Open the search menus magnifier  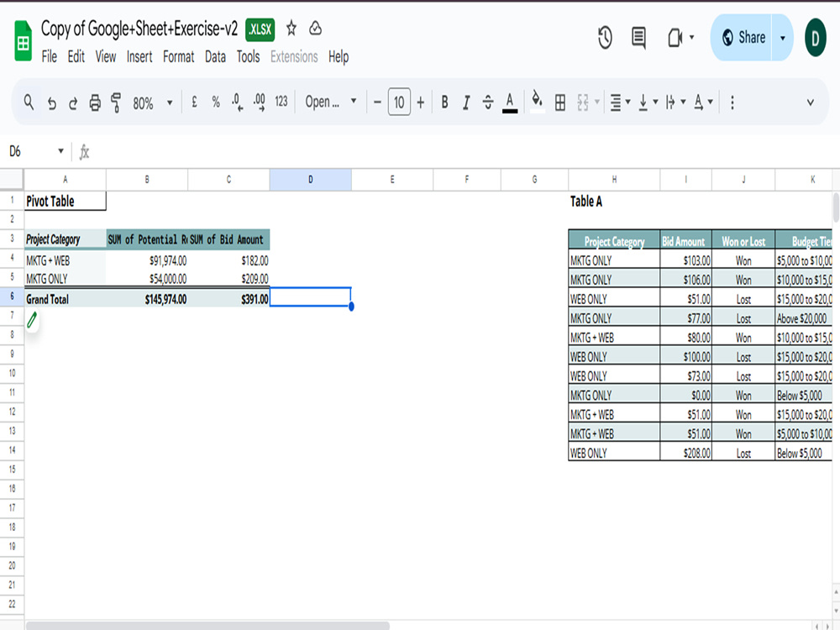(29, 102)
